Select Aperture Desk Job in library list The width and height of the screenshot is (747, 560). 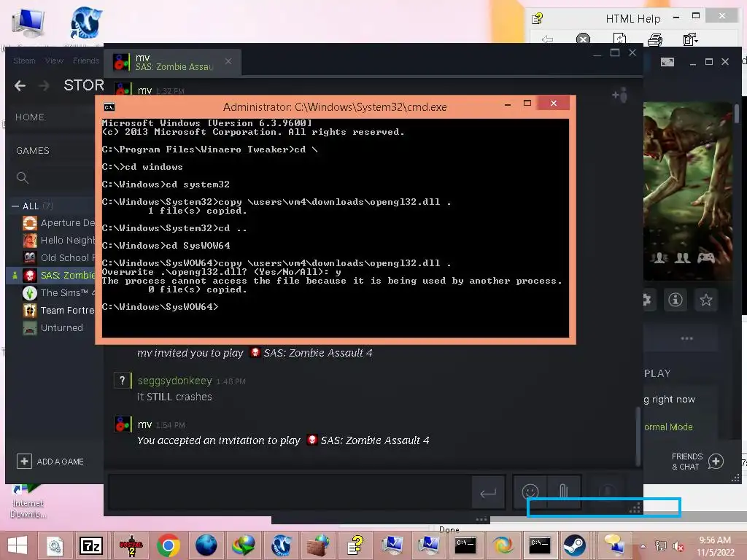click(x=58, y=223)
